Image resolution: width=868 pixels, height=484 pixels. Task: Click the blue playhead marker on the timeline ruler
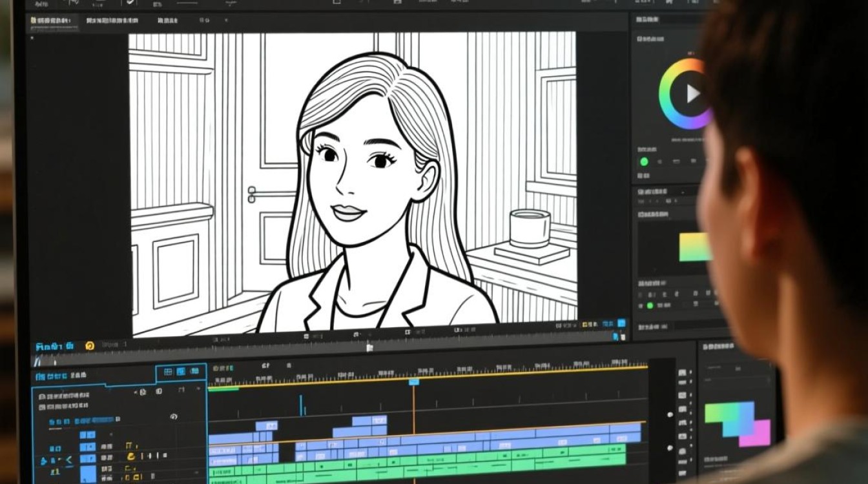[414, 382]
